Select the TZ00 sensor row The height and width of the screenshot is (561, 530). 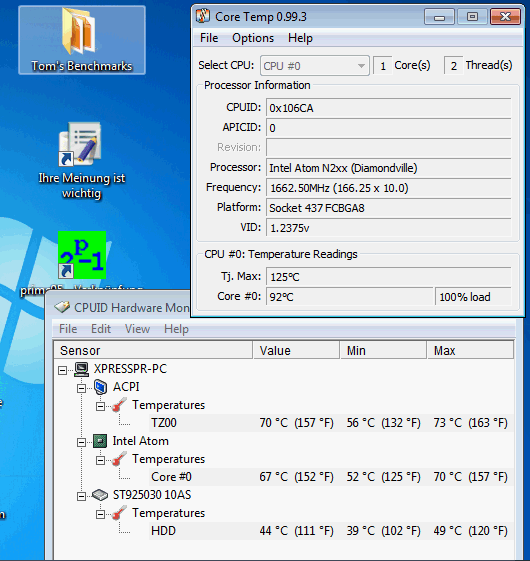point(331,423)
